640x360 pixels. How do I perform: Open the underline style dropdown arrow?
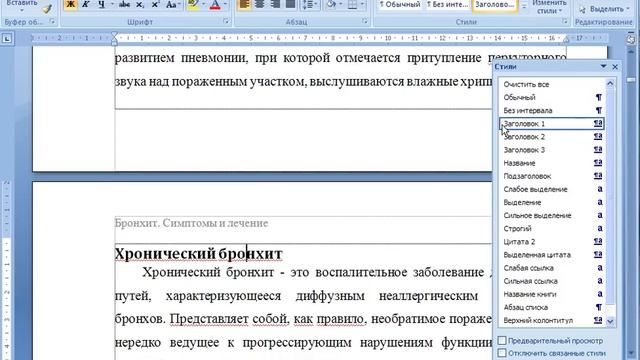[x=112, y=4]
